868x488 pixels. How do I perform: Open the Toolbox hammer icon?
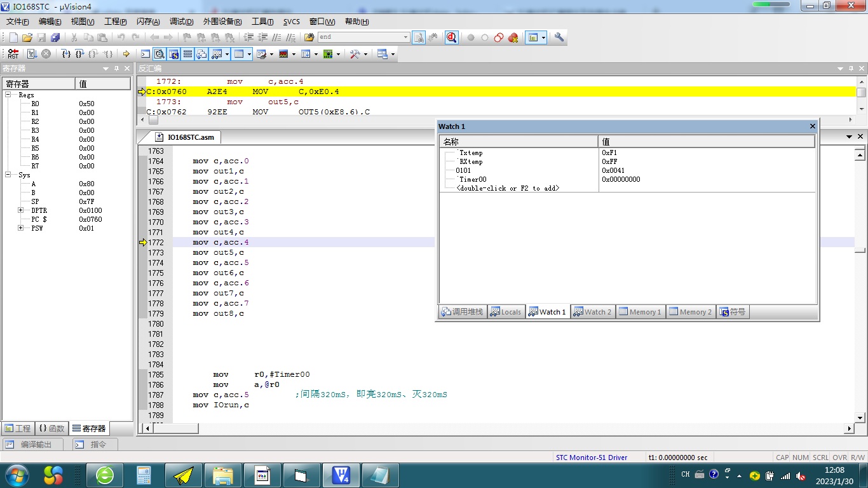click(355, 54)
